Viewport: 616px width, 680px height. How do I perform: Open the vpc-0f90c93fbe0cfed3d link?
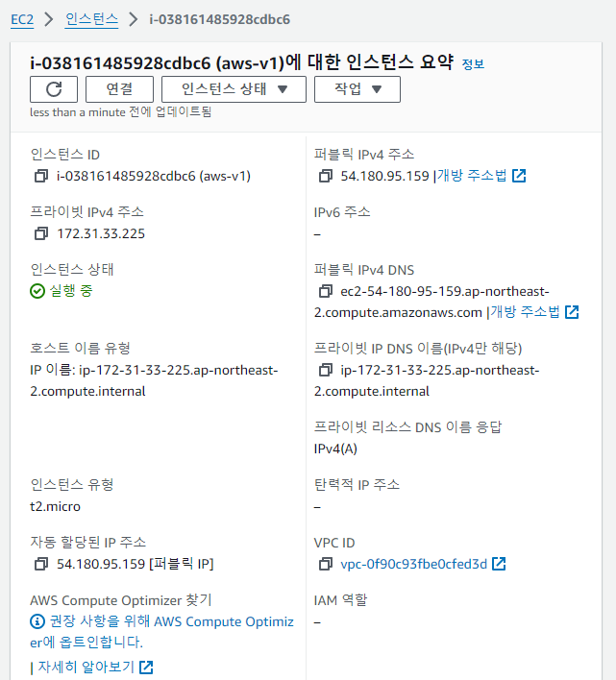coord(413,564)
